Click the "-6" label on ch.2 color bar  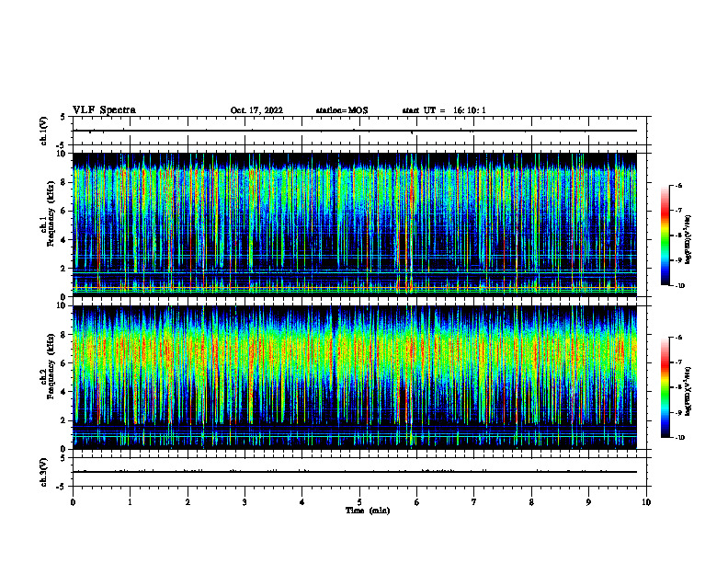tap(678, 338)
